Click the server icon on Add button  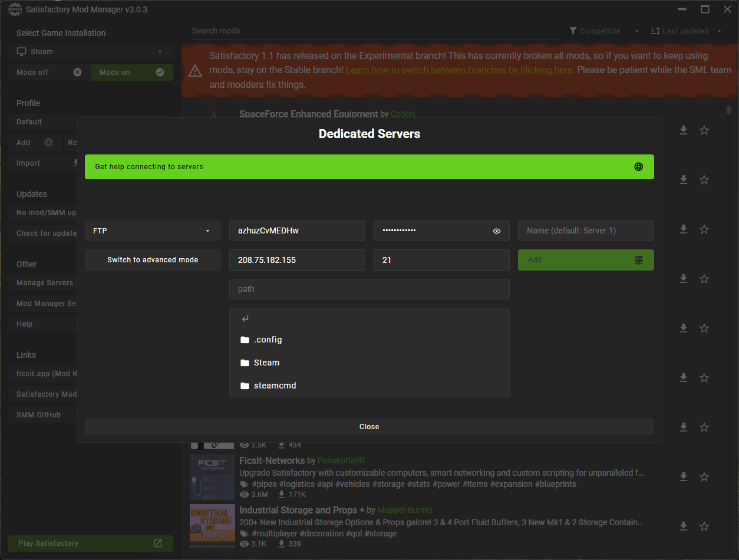pyautogui.click(x=638, y=260)
